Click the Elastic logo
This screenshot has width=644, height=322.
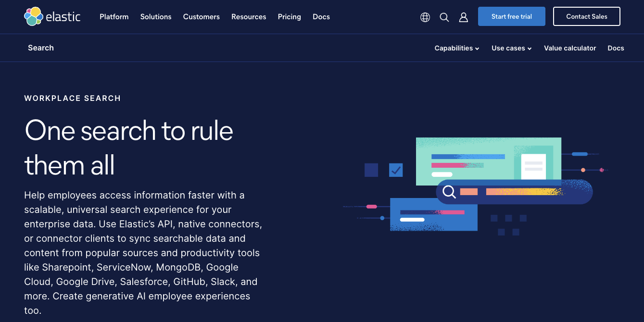(52, 16)
